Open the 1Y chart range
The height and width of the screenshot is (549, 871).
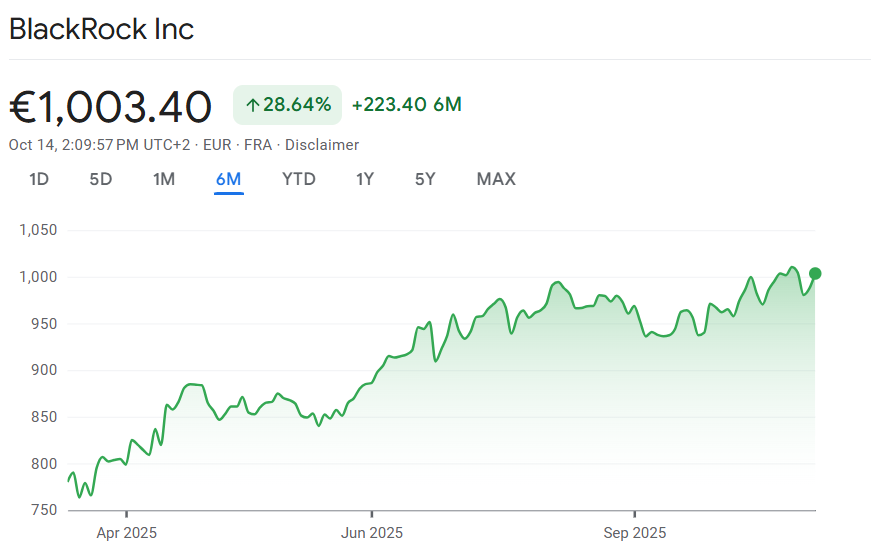click(x=365, y=179)
